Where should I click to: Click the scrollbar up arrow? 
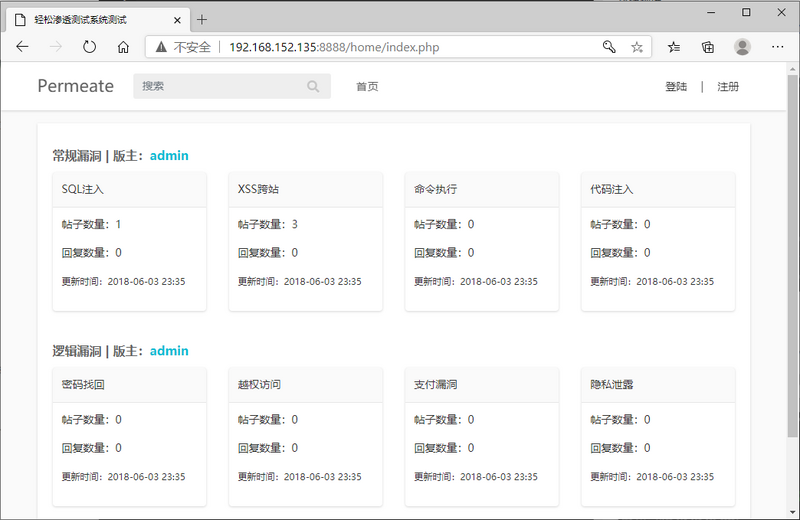[x=792, y=69]
